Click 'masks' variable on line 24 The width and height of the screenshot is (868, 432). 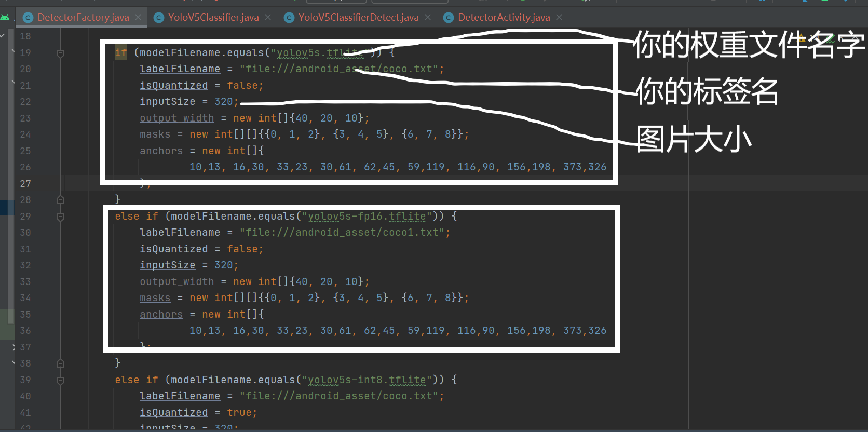[155, 134]
